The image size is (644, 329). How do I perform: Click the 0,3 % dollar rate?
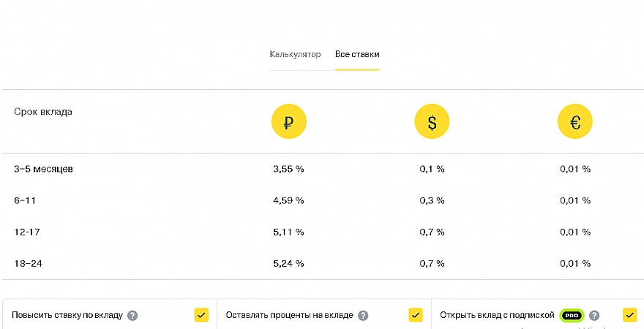coord(432,200)
